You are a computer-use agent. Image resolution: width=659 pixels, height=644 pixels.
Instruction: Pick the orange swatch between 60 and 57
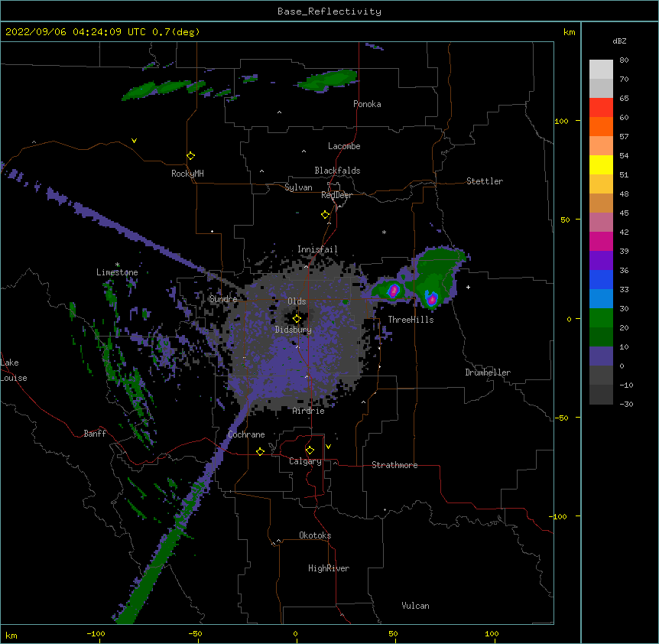[601, 127]
